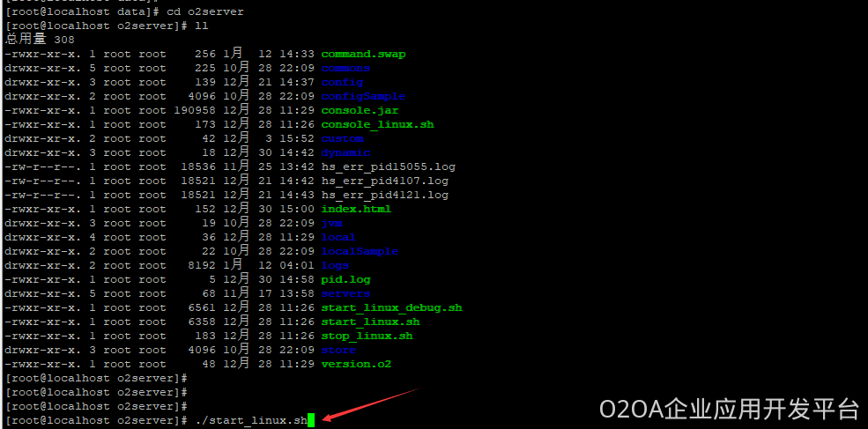This screenshot has width=868, height=429.
Task: Click the pid.log file name
Action: click(x=345, y=279)
